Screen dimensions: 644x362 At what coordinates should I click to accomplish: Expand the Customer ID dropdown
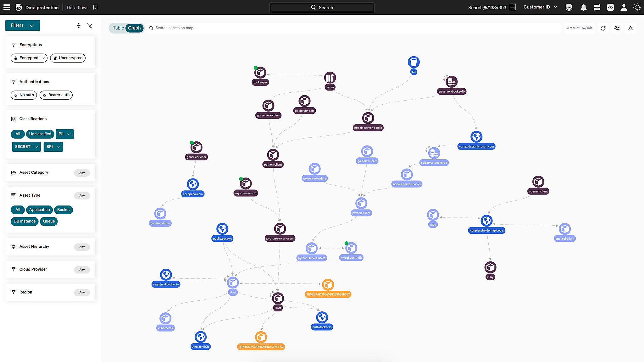(540, 7)
